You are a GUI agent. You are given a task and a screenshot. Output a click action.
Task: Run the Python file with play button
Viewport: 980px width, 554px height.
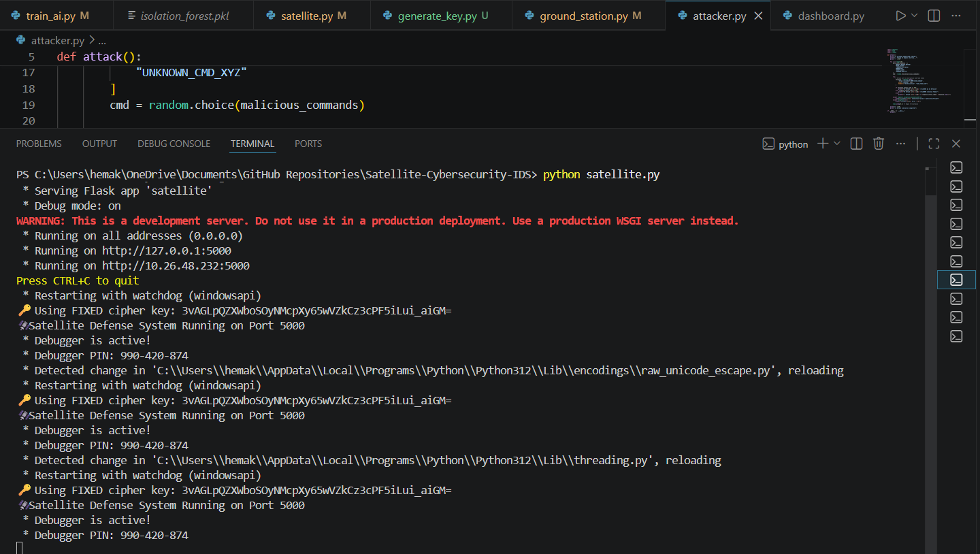coord(900,16)
